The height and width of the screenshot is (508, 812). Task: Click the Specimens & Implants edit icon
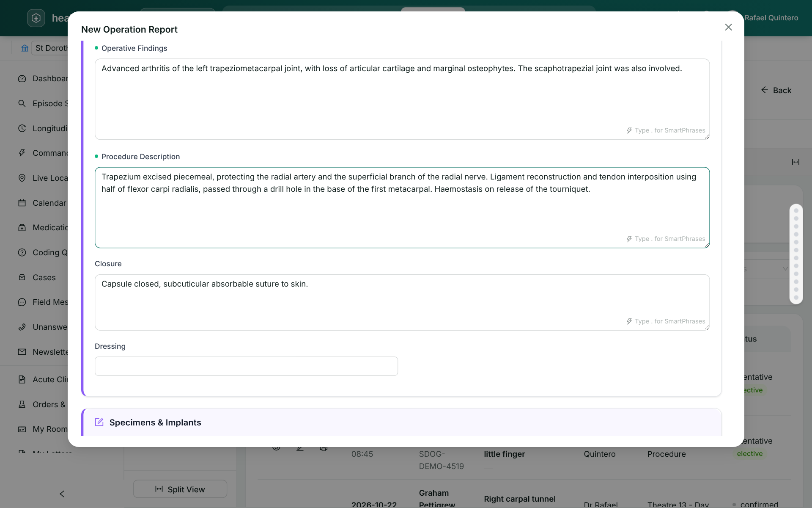click(x=99, y=422)
